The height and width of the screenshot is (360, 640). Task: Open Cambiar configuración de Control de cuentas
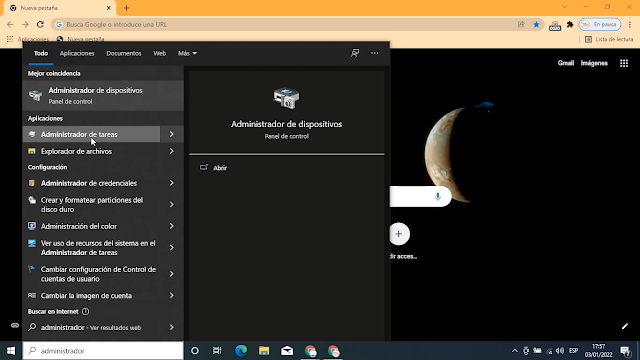[91, 274]
